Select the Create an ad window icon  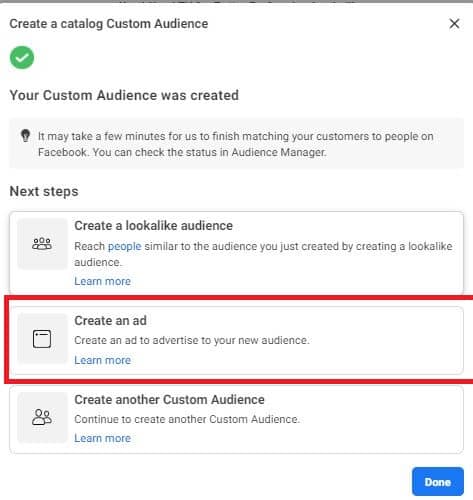click(42, 339)
